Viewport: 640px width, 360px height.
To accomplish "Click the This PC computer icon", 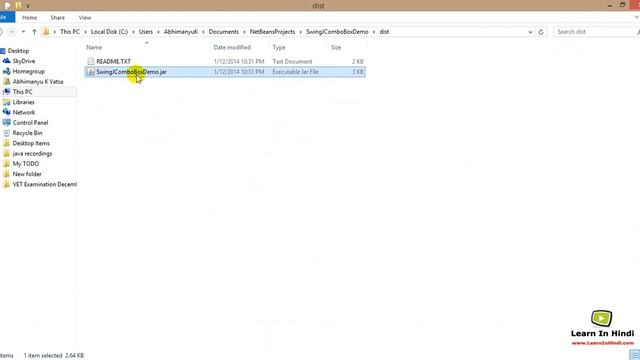I will click(x=6, y=92).
